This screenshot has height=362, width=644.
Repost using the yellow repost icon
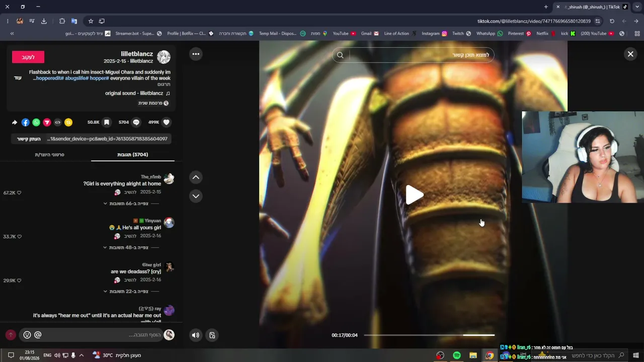[x=68, y=122]
